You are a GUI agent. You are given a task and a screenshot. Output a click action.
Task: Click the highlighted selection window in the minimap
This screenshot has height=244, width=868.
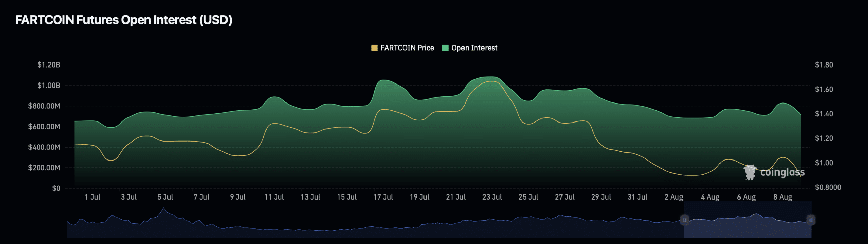[x=748, y=224]
